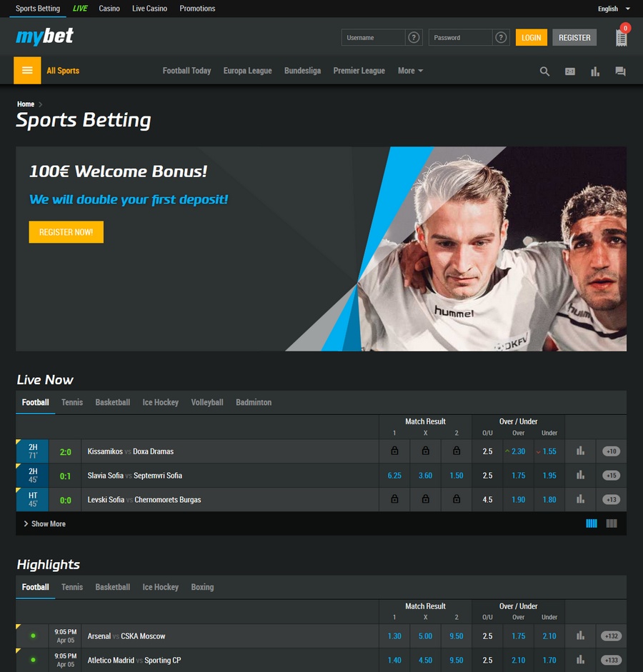Click the welcome bonus banner image
The height and width of the screenshot is (672, 643).
321,249
